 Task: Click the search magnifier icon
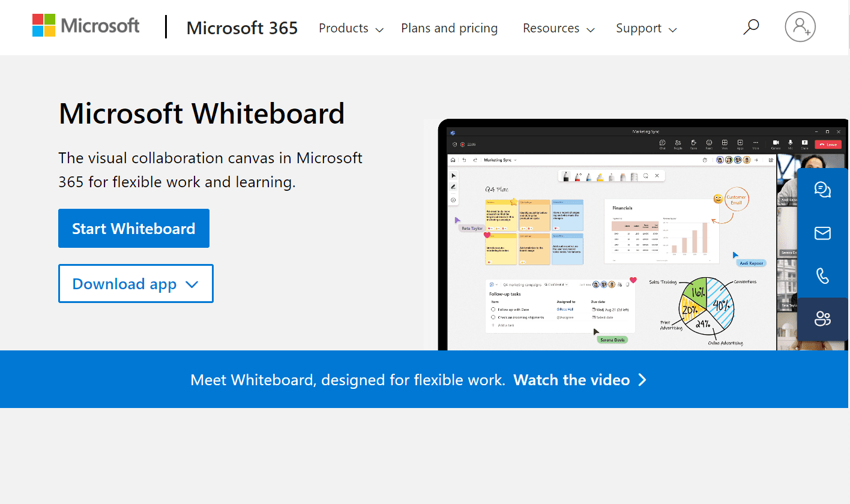tap(751, 27)
